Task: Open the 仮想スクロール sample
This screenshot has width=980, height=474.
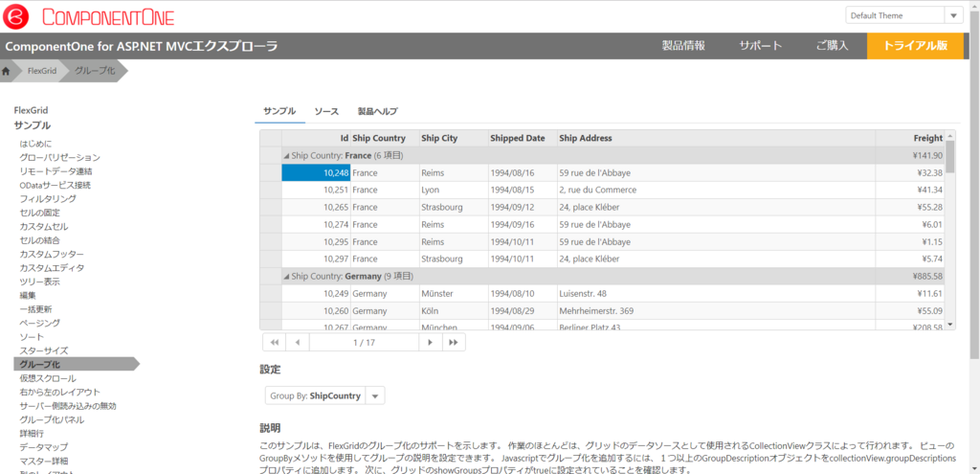Action: click(x=48, y=378)
